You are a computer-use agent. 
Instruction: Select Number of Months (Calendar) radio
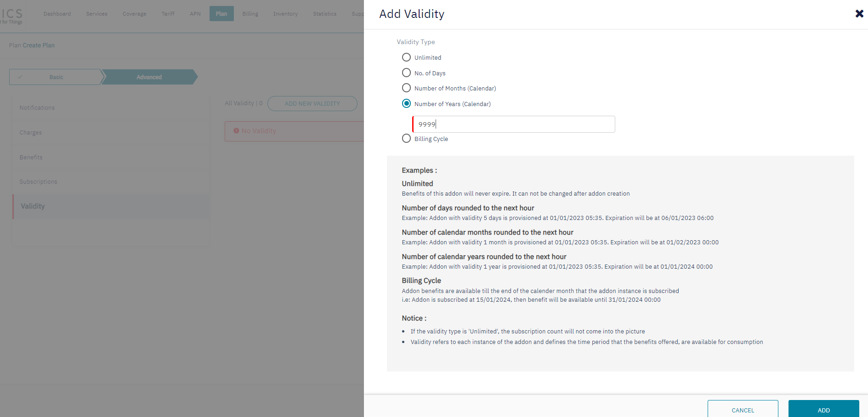406,88
